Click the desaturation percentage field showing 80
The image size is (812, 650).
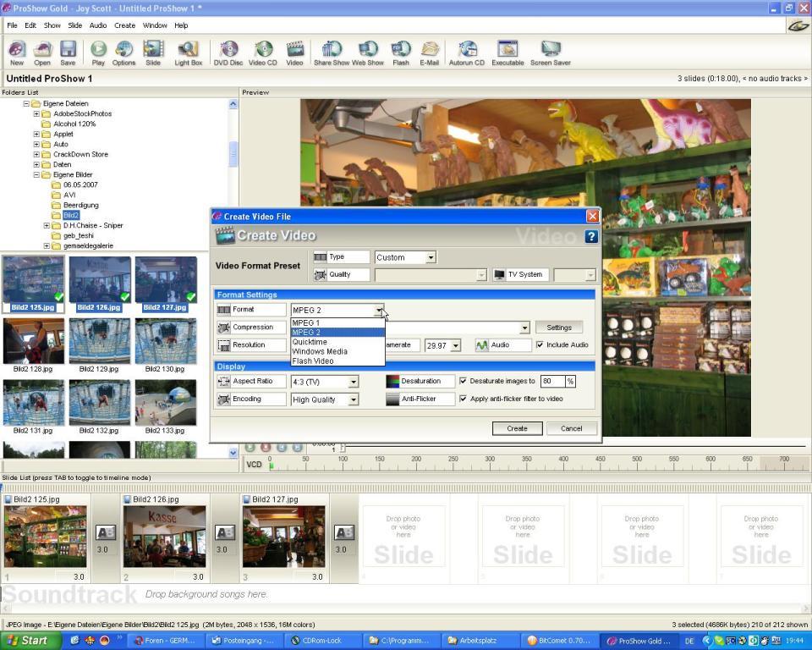[552, 382]
